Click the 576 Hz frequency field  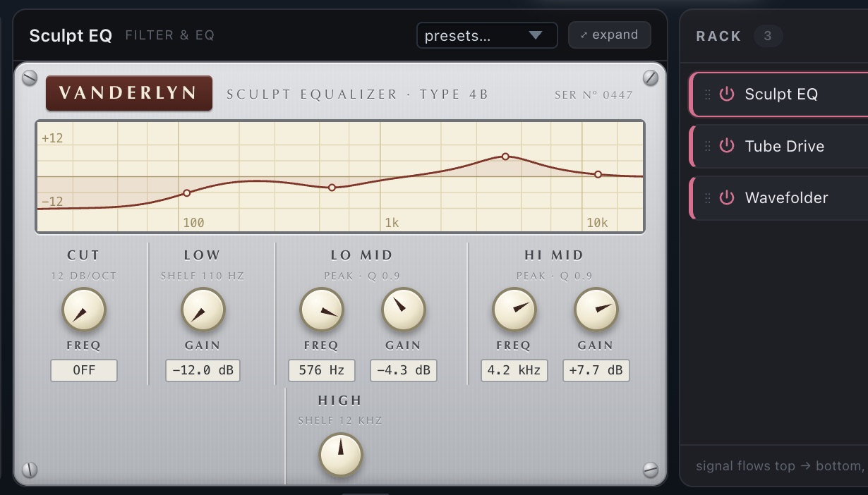[322, 370]
